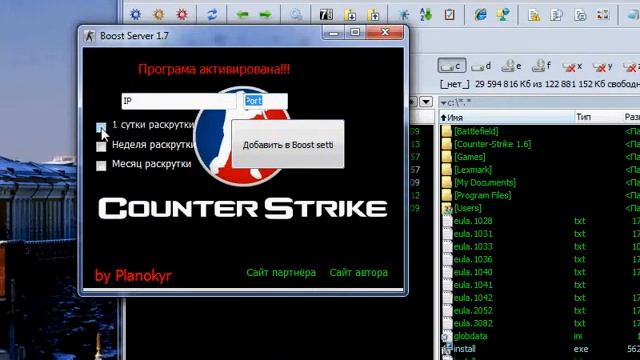This screenshot has width=640, height=360.
Task: Select the [My Documents] folder
Action: click(x=484, y=182)
